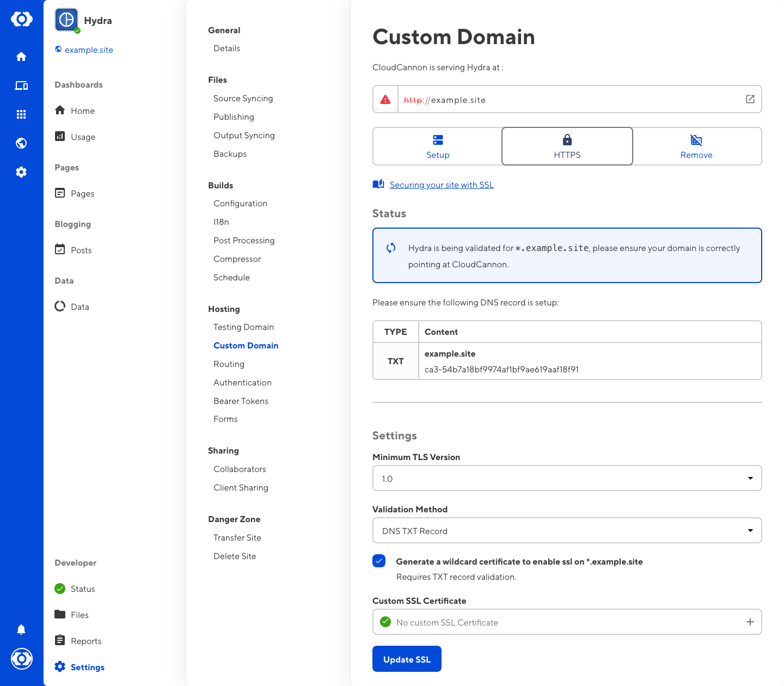Open the home icon in blue rail
This screenshot has height=686, width=784.
click(21, 57)
